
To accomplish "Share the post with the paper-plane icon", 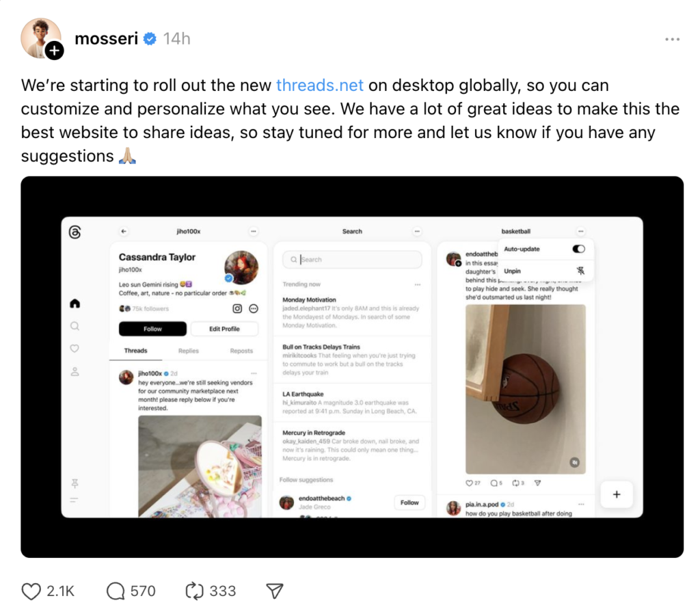I will (275, 591).
